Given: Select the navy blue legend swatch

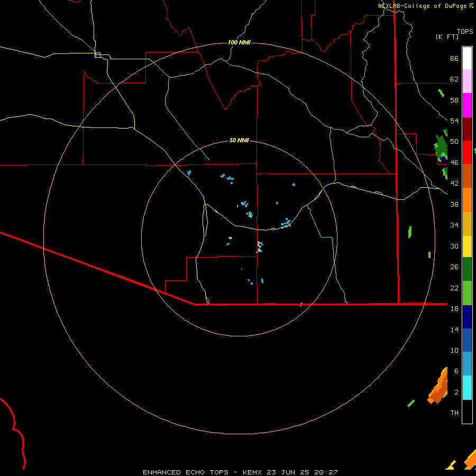Looking at the screenshot, I should click(467, 317).
